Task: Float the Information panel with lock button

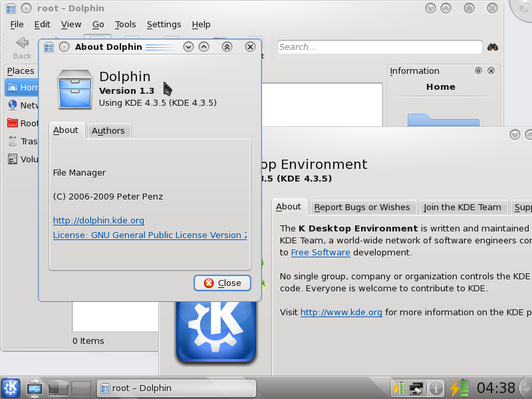Action: pos(478,70)
